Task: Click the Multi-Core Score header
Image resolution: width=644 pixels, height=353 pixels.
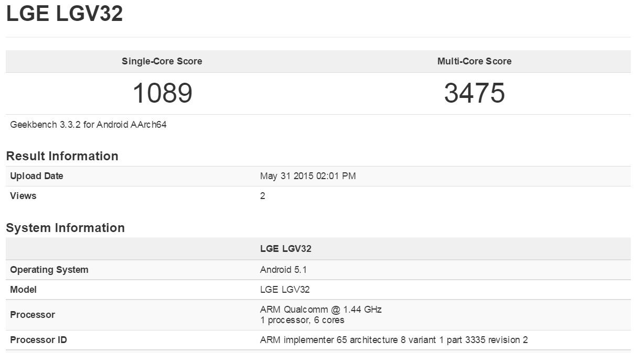Action: [474, 61]
